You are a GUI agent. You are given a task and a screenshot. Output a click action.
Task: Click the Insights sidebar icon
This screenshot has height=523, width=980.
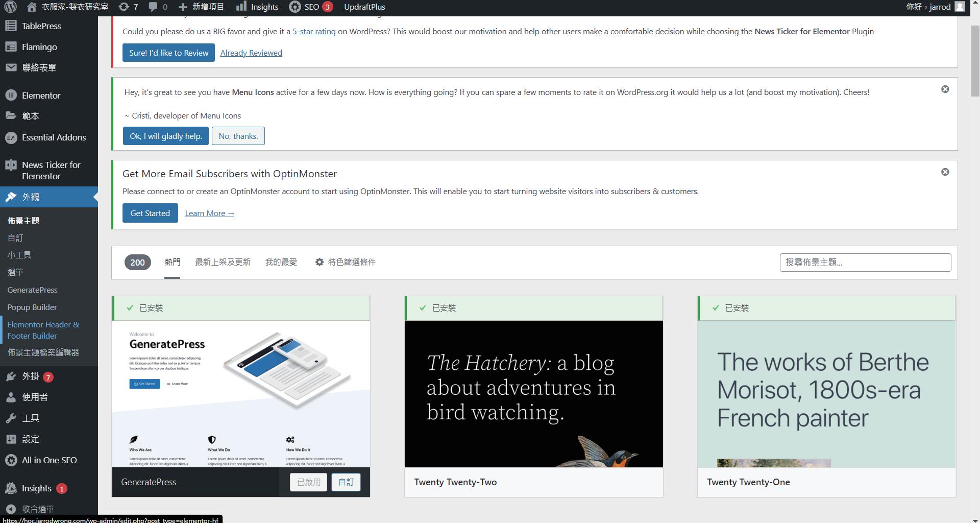(11, 488)
